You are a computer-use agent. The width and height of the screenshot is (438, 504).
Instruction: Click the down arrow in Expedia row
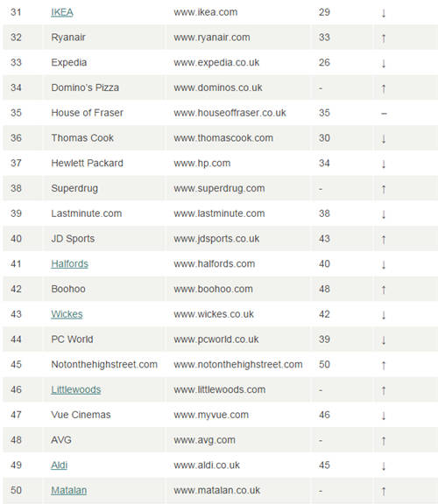pos(384,63)
